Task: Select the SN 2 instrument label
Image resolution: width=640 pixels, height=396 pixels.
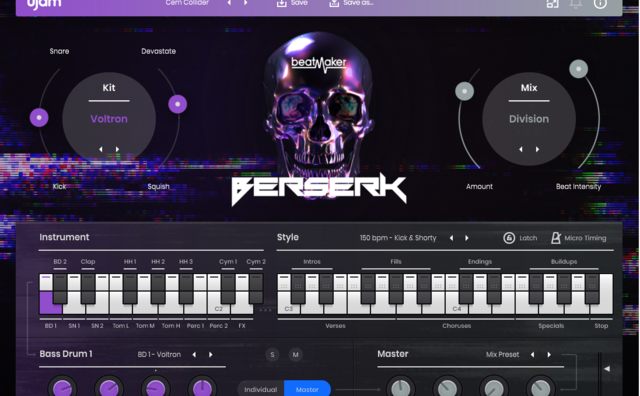Action: 97,325
